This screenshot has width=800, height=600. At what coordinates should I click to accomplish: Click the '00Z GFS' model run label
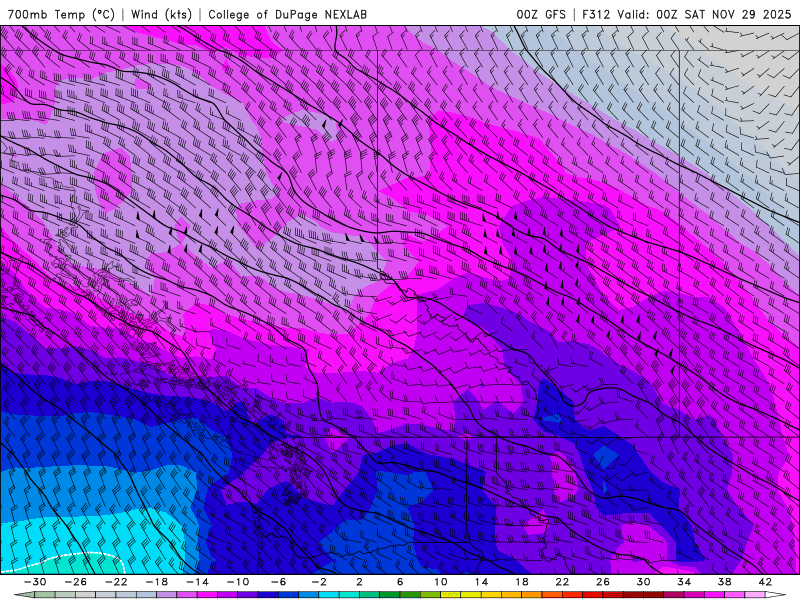[541, 14]
